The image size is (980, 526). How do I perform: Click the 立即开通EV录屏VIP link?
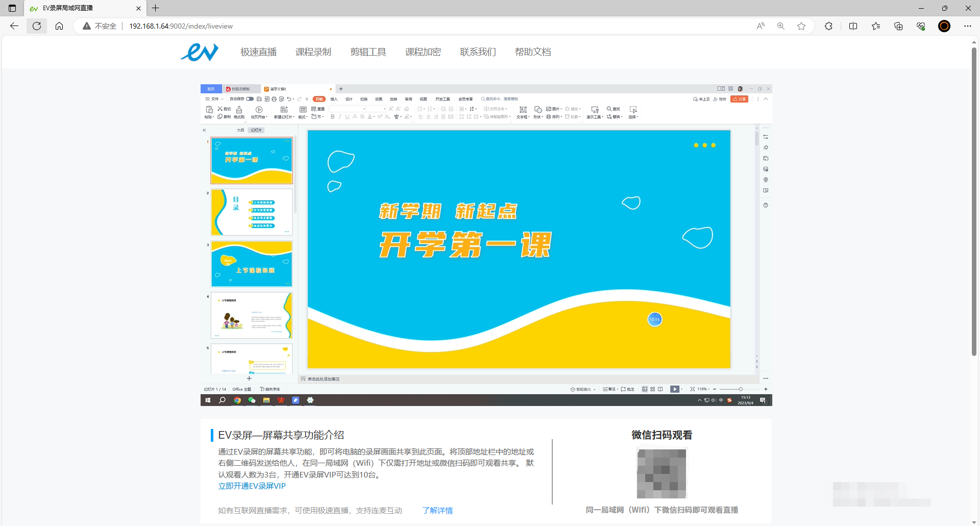[x=252, y=486]
